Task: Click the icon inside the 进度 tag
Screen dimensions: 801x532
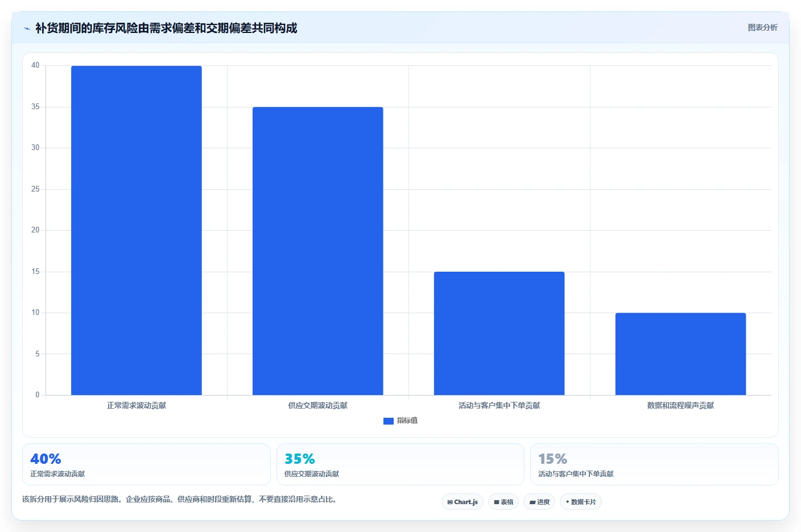Action: [532, 502]
